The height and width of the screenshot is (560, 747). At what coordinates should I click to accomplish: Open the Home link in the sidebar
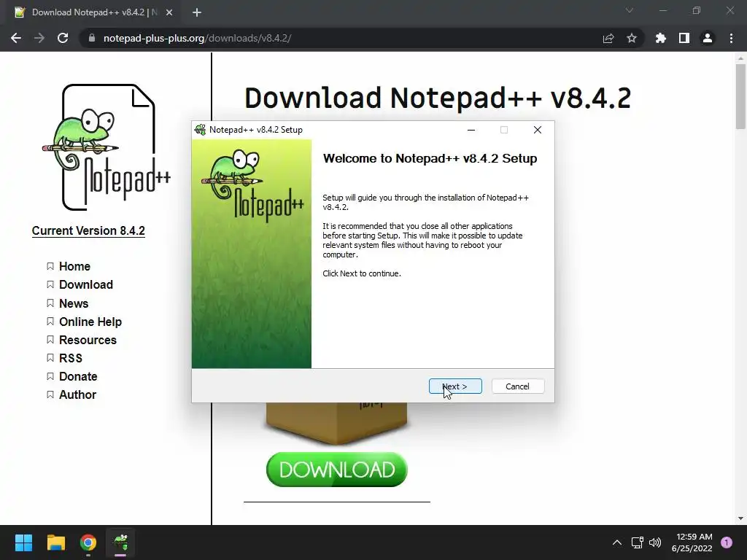coord(74,266)
